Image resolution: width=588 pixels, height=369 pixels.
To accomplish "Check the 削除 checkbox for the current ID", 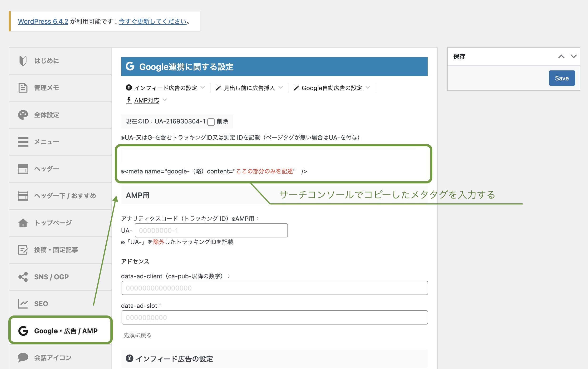I will point(211,122).
